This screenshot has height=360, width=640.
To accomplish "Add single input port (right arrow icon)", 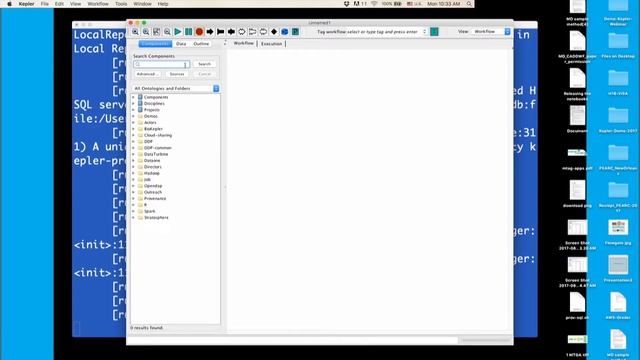I will pos(210,32).
